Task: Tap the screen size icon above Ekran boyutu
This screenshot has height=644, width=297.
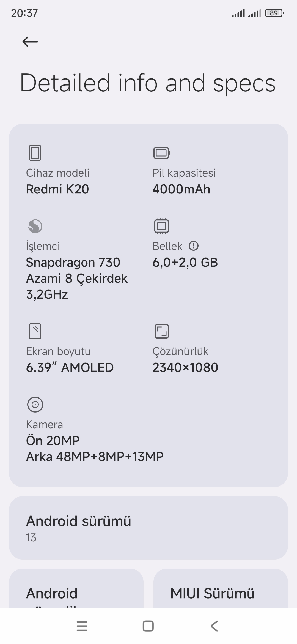Action: click(x=35, y=331)
